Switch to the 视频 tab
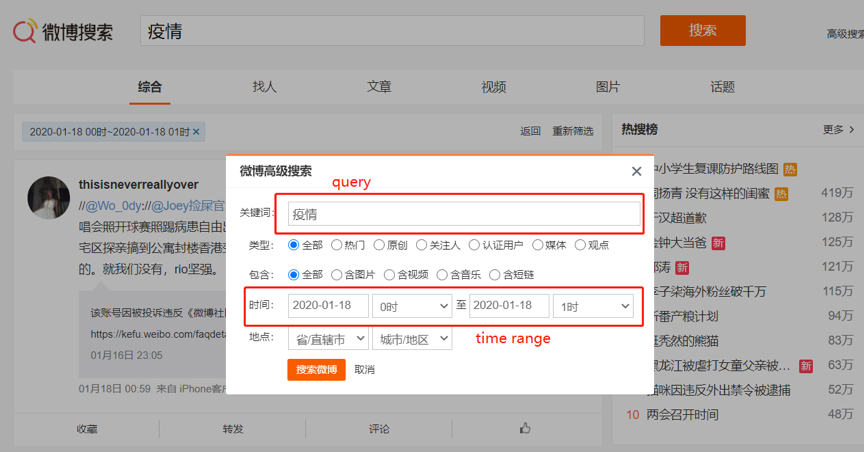864x452 pixels. (494, 87)
